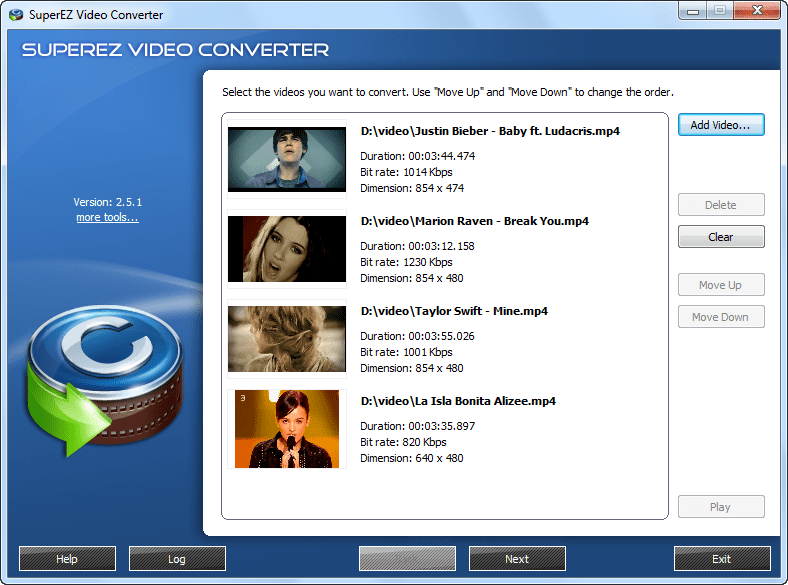
Task: Select the Justin Bieber Baby file path text
Action: [x=490, y=131]
